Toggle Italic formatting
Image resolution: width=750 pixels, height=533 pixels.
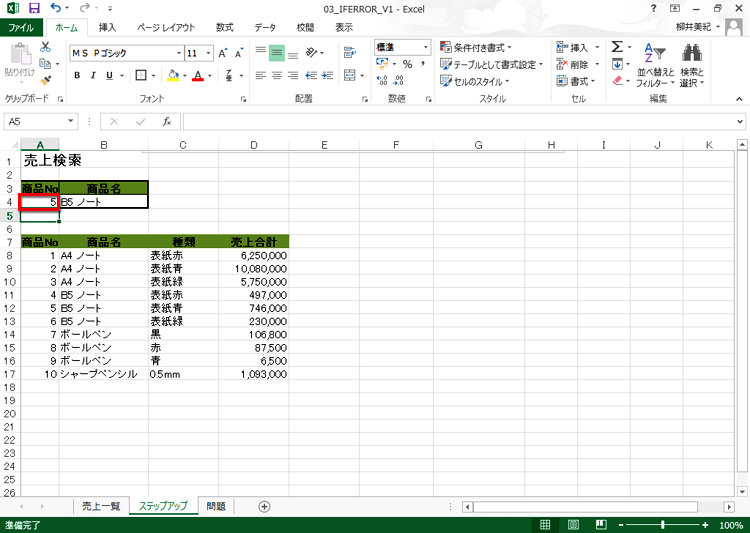[93, 75]
